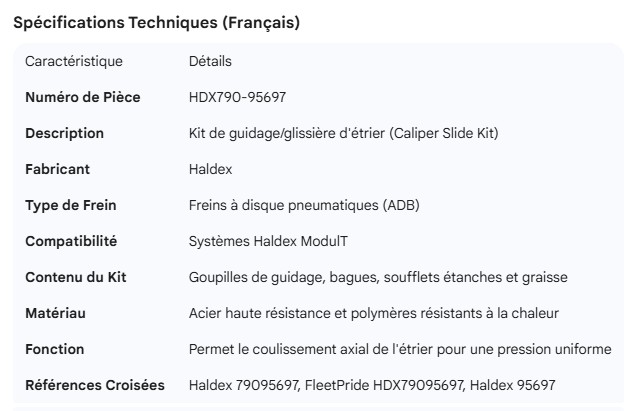Click the Compatibilité row label
Image resolution: width=631 pixels, height=411 pixels.
tap(71, 242)
